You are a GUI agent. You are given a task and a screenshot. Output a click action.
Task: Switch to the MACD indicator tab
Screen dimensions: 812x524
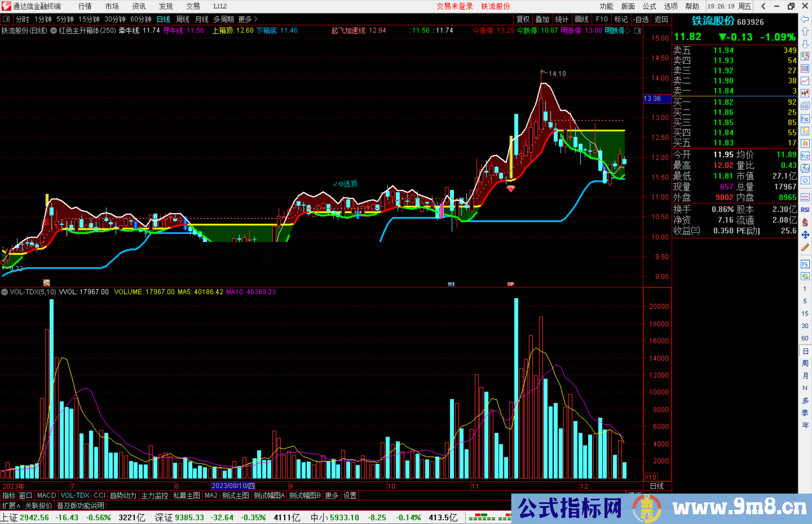click(46, 495)
